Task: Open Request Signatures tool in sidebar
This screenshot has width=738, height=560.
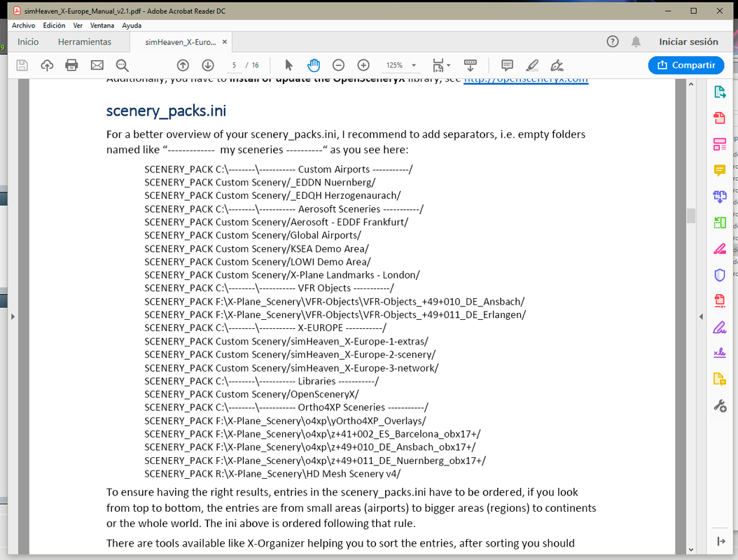Action: [720, 353]
